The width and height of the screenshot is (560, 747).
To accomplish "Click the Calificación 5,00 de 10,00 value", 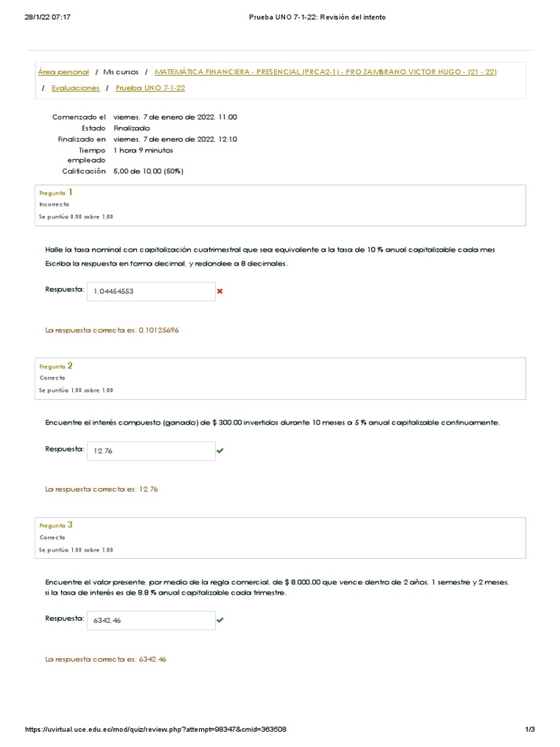I will click(148, 171).
